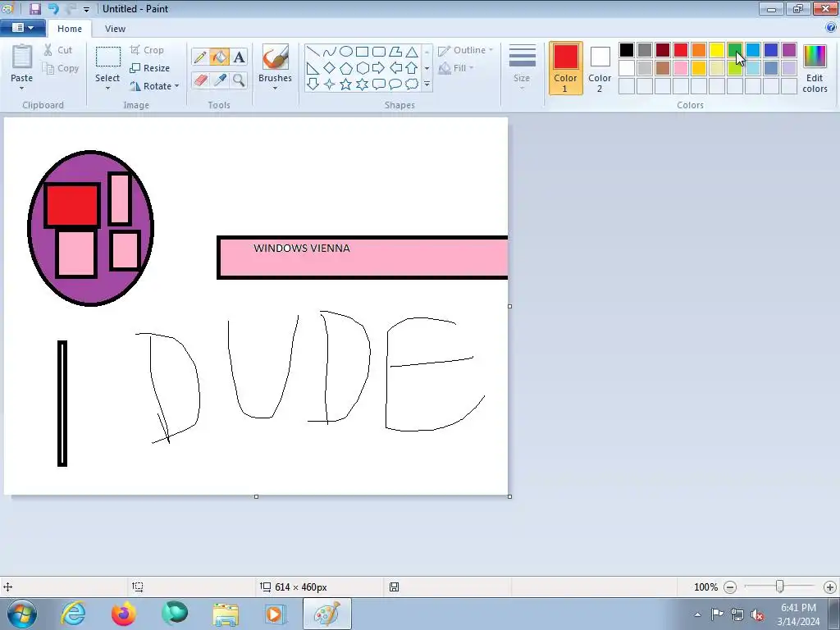
Task: Choose the Pentagon shape
Action: point(346,68)
